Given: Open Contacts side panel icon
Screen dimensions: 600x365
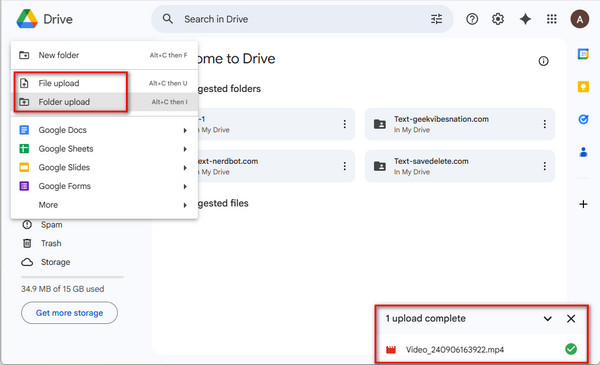Looking at the screenshot, I should coord(583,152).
